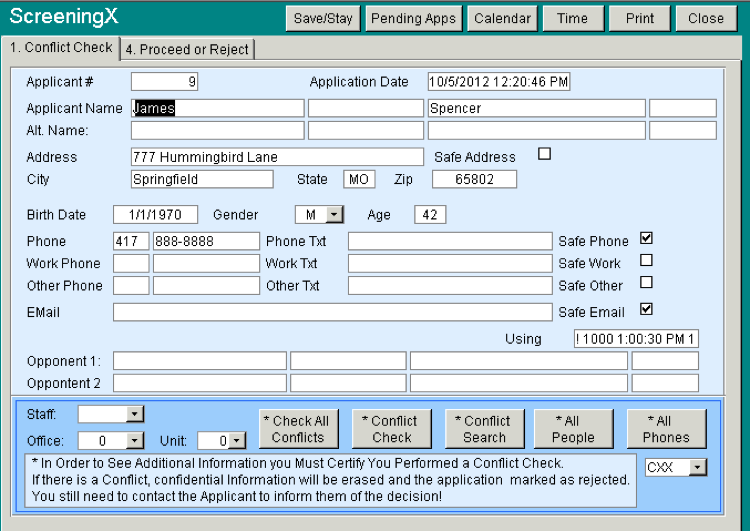This screenshot has width=750, height=531.
Task: Click the Address field with Hummingbird Lane
Action: point(277,157)
